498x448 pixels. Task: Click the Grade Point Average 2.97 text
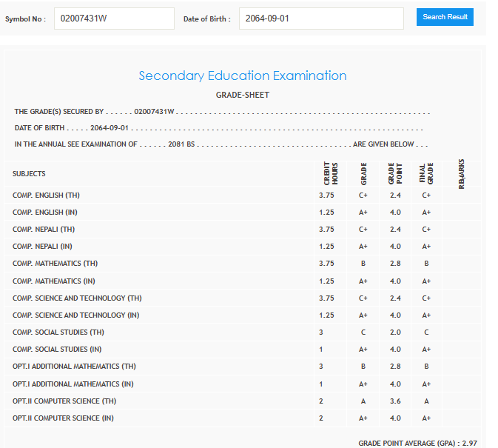tap(417, 442)
